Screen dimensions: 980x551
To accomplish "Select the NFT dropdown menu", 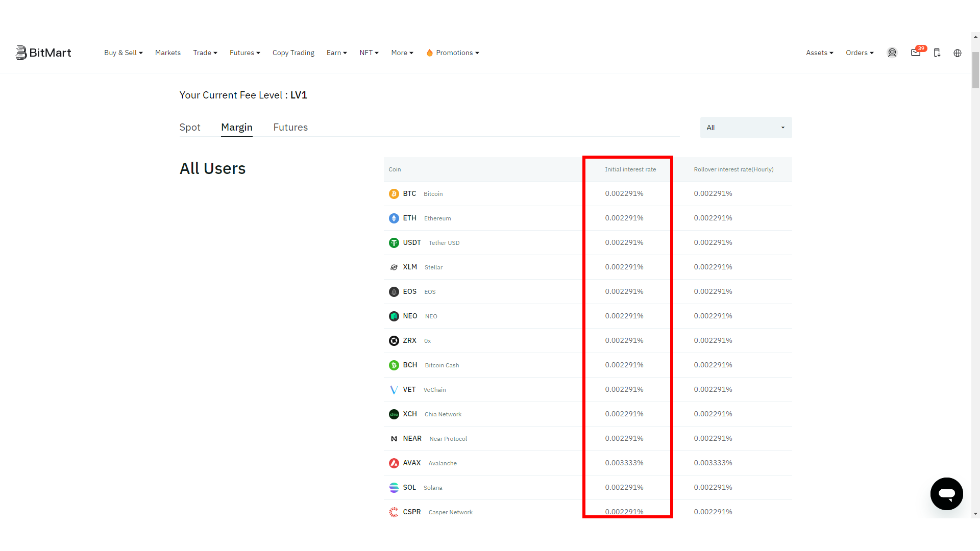I will tap(369, 53).
